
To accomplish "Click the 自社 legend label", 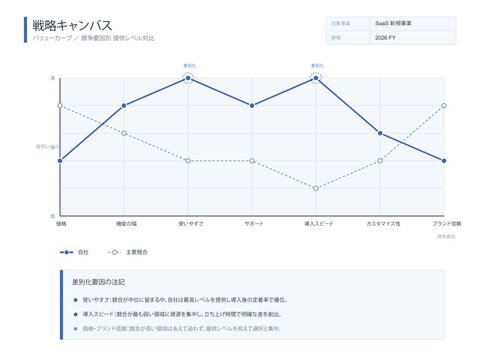I will click(x=83, y=252).
